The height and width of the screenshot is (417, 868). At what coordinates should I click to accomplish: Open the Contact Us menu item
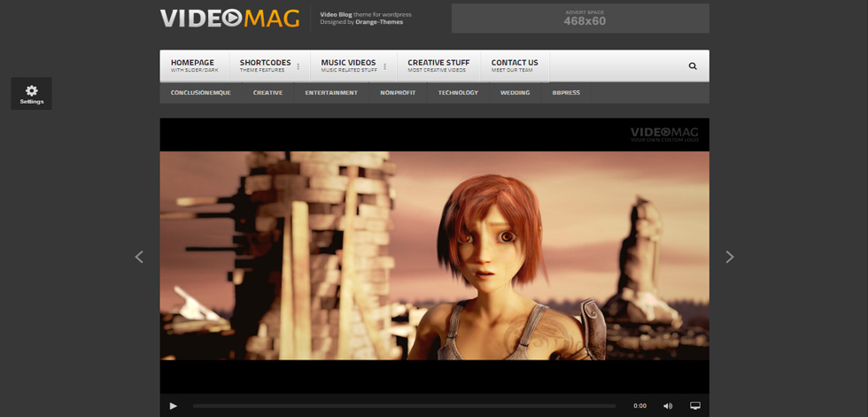click(515, 66)
